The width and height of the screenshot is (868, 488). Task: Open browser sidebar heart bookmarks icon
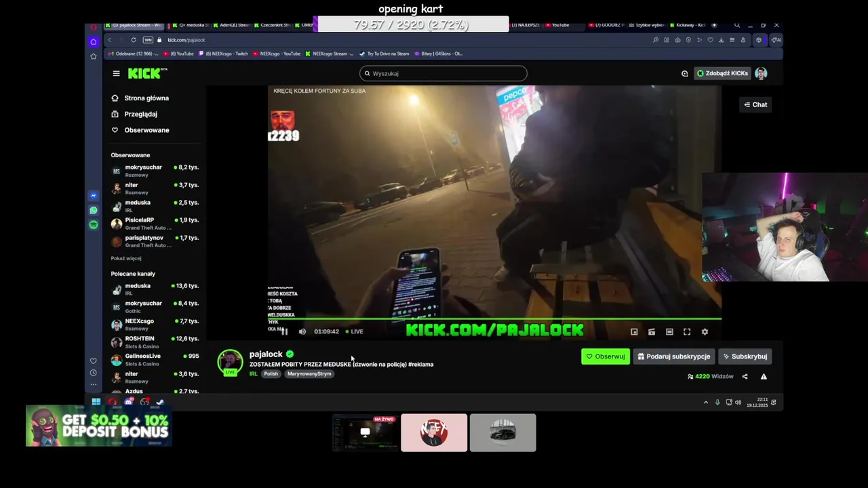[94, 361]
